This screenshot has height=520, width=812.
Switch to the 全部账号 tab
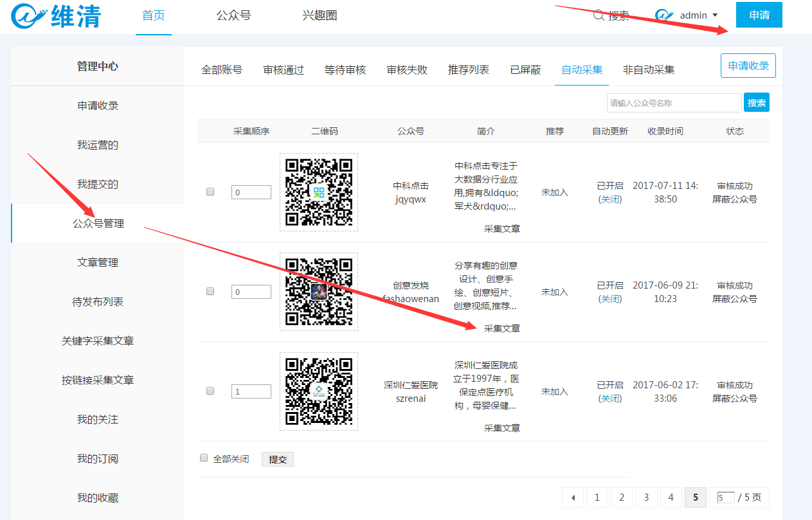[x=222, y=69]
